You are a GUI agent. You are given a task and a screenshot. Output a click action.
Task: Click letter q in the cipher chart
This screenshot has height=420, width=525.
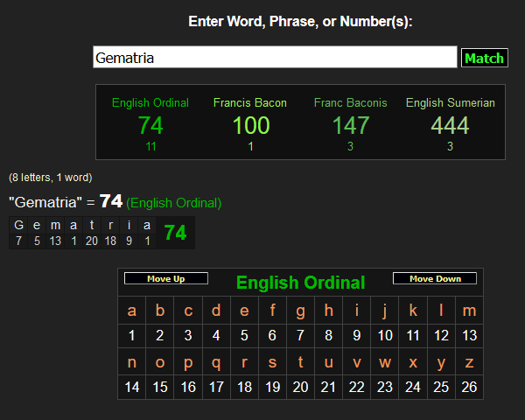216,362
